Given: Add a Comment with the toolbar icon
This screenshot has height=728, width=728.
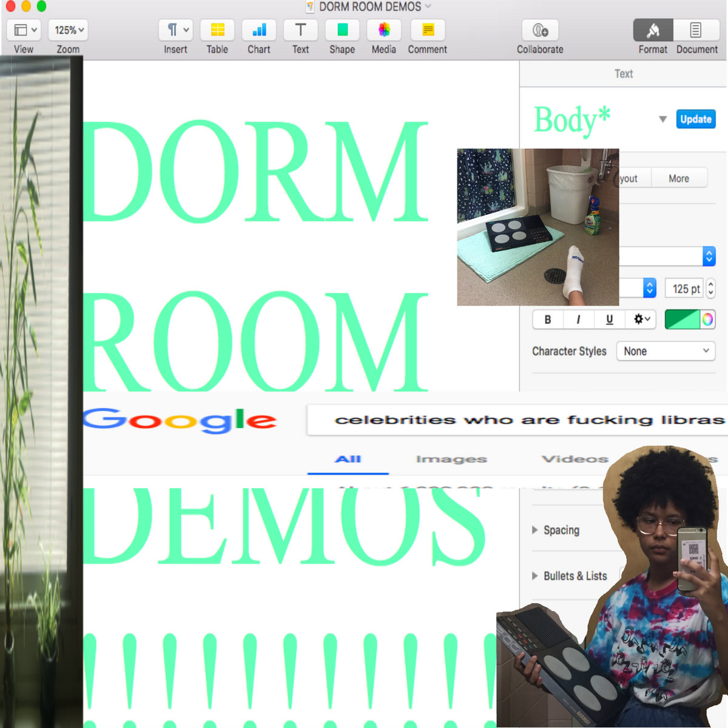Looking at the screenshot, I should tap(428, 30).
